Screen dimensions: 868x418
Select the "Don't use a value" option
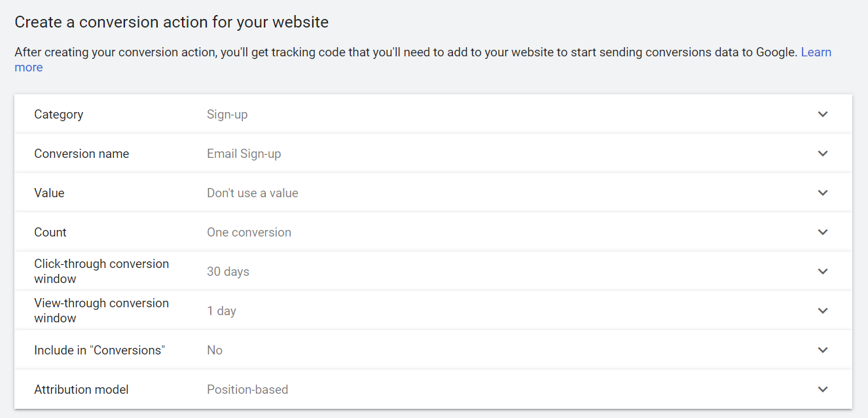point(252,193)
